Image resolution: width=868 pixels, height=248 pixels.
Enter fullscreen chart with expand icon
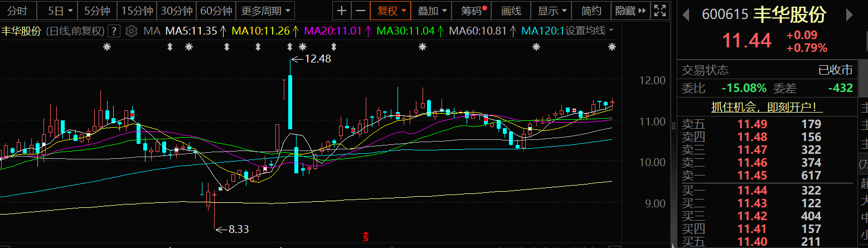(660, 11)
